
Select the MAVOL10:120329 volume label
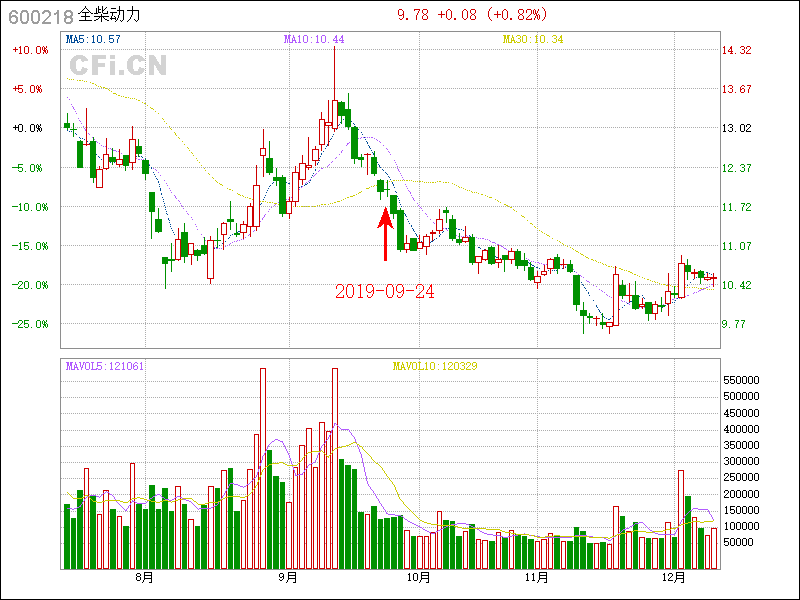coord(434,366)
